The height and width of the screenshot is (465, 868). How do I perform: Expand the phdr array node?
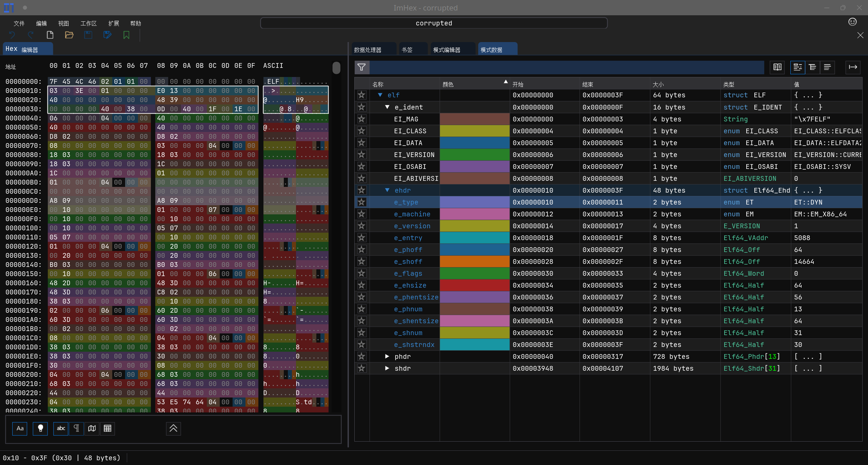click(387, 356)
